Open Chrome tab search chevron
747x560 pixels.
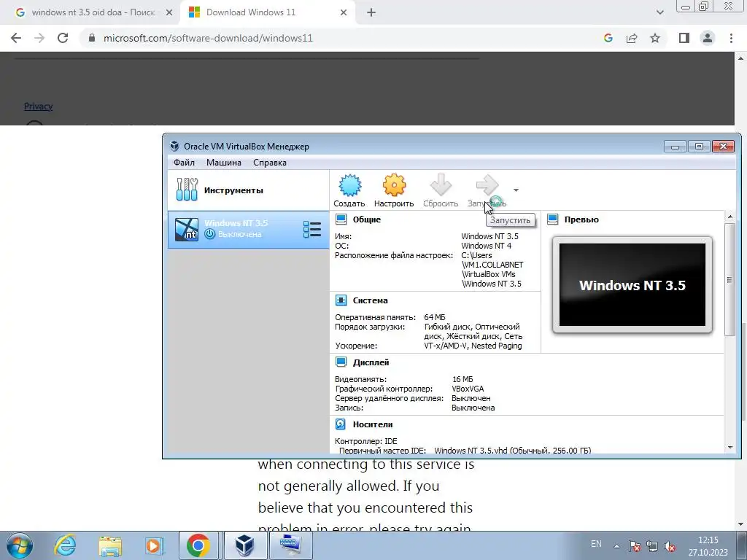click(659, 12)
